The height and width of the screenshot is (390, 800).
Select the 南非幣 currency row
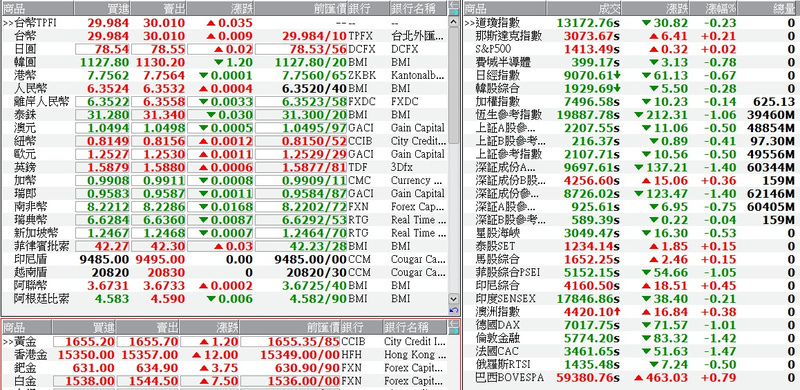(x=224, y=207)
